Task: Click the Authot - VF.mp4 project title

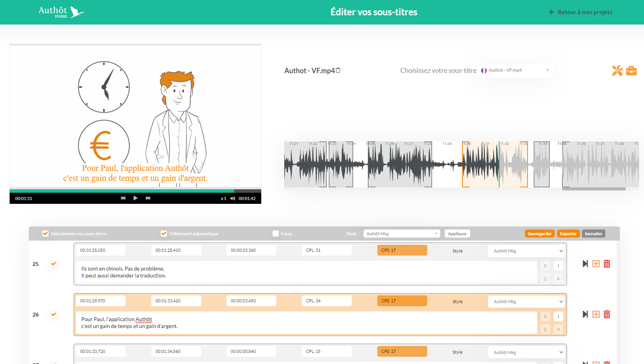Action: pos(310,71)
